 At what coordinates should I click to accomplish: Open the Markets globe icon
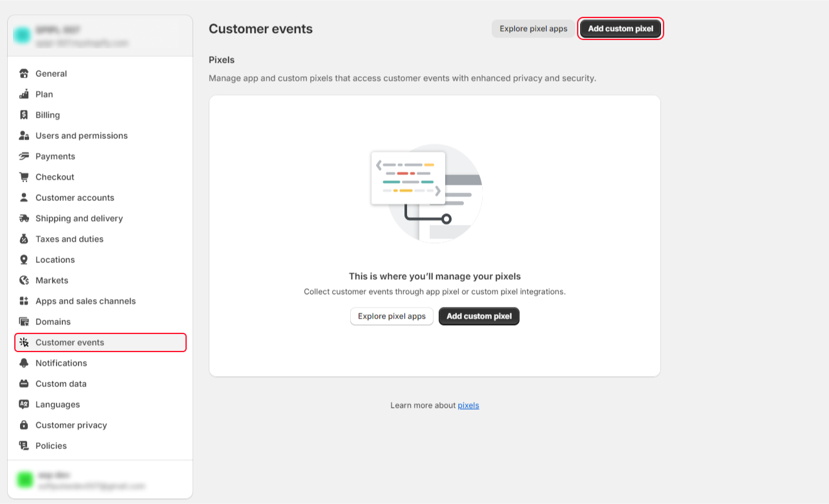click(25, 280)
